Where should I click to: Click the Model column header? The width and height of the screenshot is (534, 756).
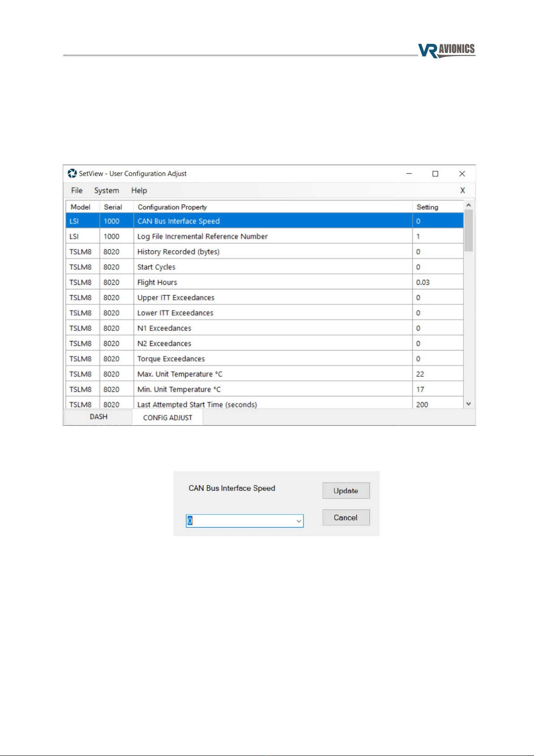click(x=82, y=207)
